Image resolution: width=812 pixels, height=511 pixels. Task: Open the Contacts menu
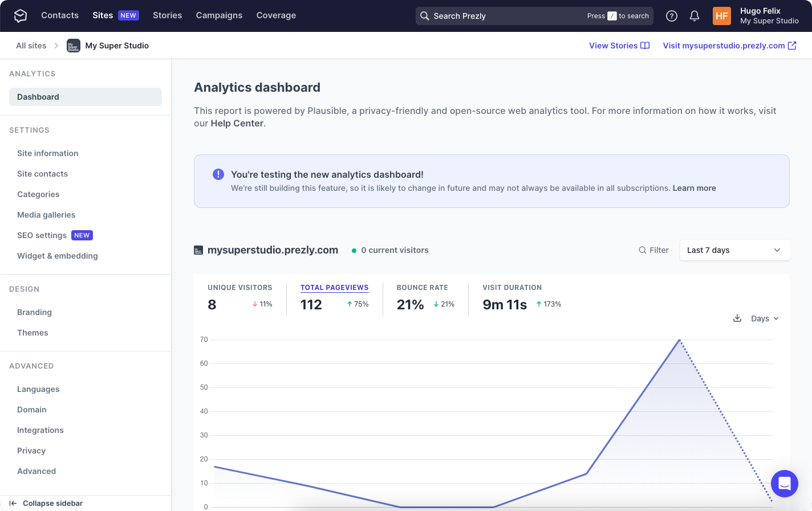60,15
